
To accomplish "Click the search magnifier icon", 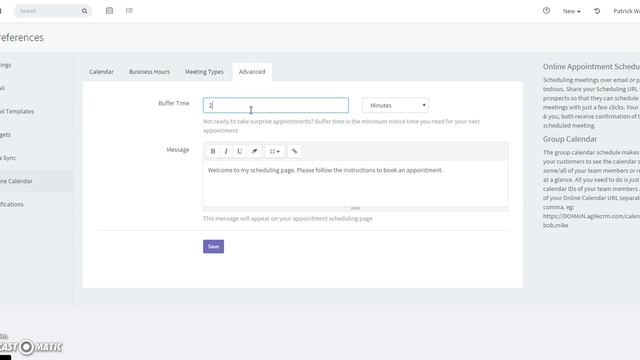I will click(x=84, y=11).
